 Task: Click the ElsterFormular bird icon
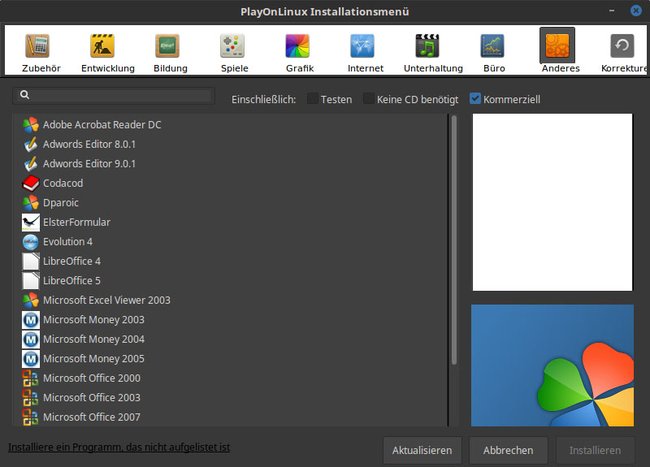[x=31, y=222]
